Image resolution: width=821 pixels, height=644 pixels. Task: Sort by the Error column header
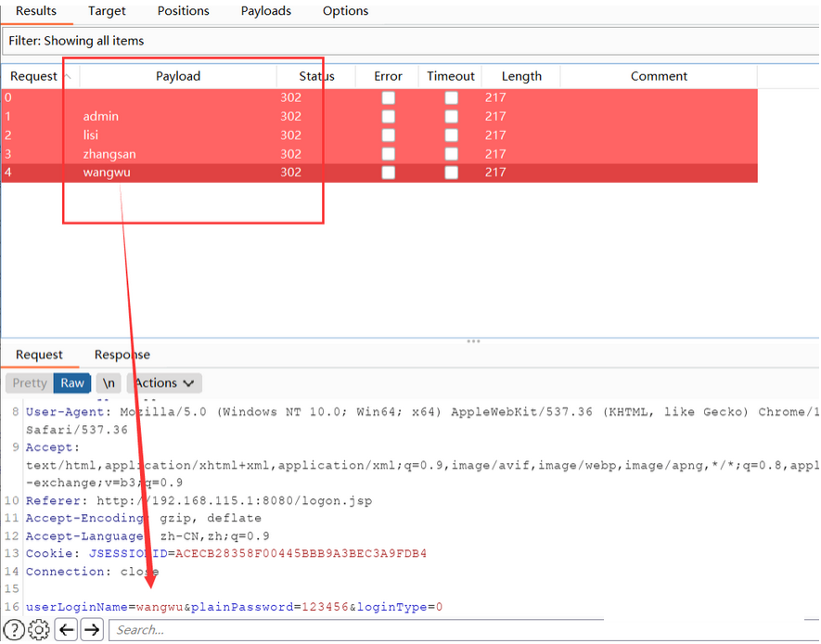[388, 76]
